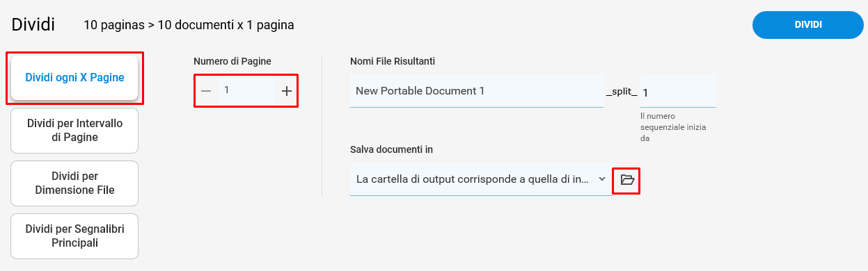Increase page count with plus icon
This screenshot has height=271, width=868.
click(x=286, y=91)
